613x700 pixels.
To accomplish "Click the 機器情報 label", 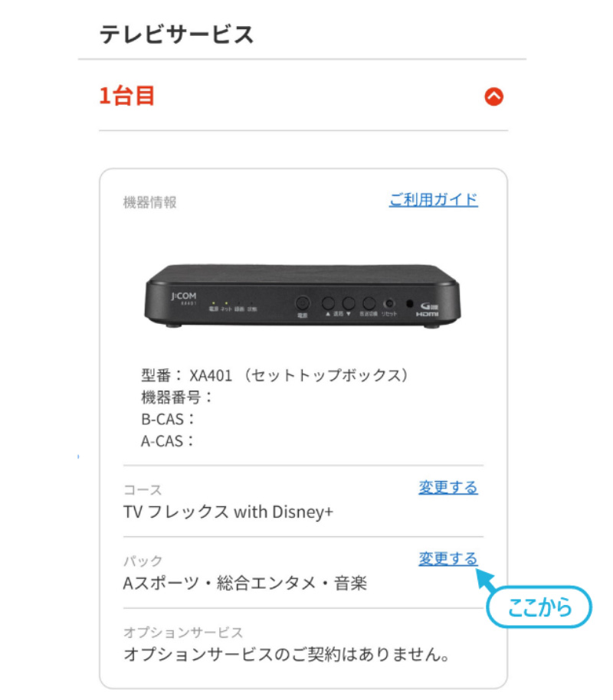I will [150, 202].
